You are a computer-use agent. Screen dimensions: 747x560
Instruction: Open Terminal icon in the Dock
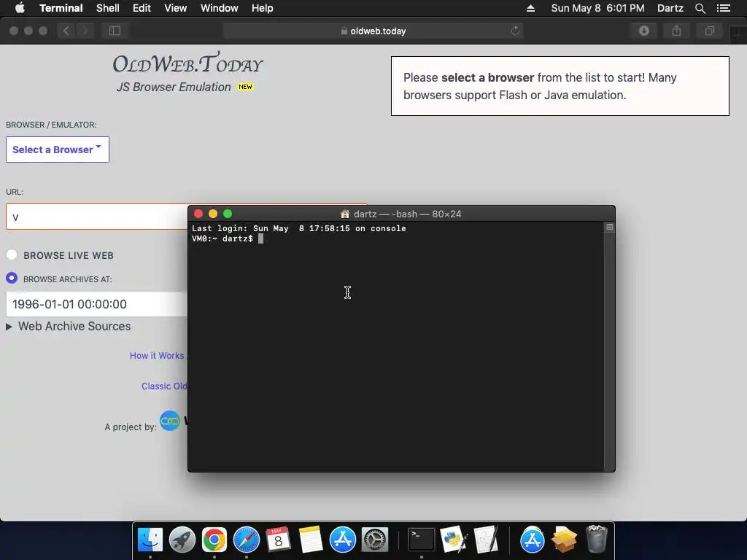(422, 540)
